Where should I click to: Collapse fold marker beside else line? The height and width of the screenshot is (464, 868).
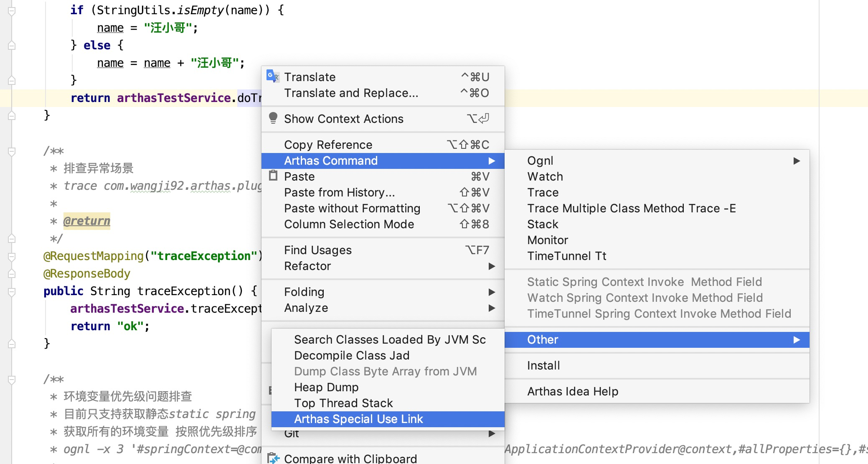[12, 45]
